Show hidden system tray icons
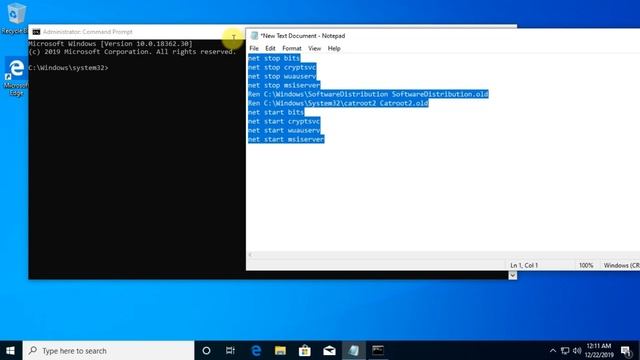The width and height of the screenshot is (640, 360). [x=553, y=351]
